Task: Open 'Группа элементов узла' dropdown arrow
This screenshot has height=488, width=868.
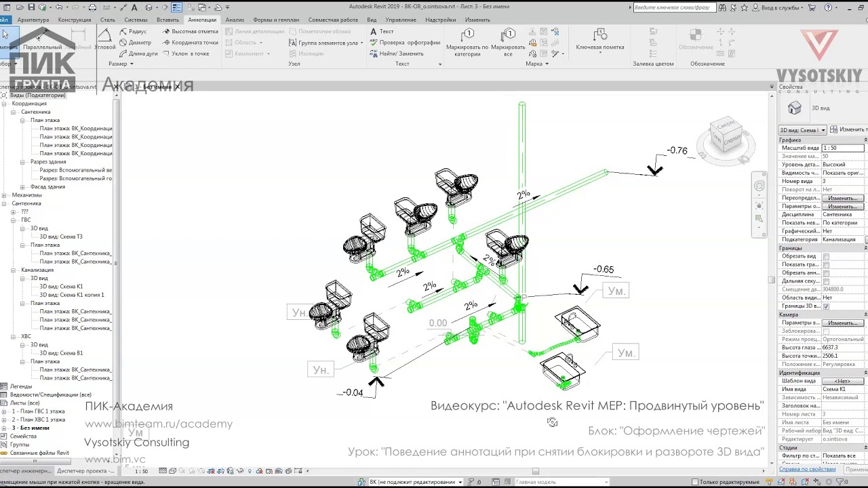Action: (361, 43)
